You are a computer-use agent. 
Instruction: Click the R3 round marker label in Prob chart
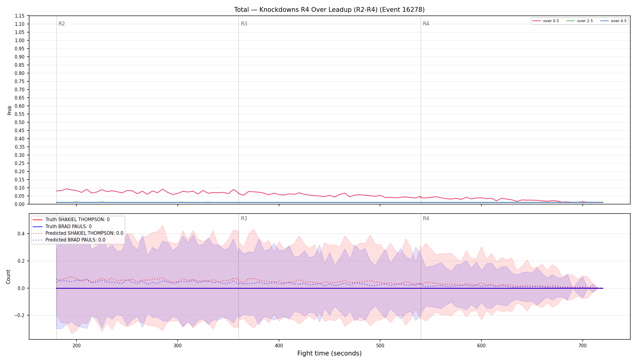[244, 24]
